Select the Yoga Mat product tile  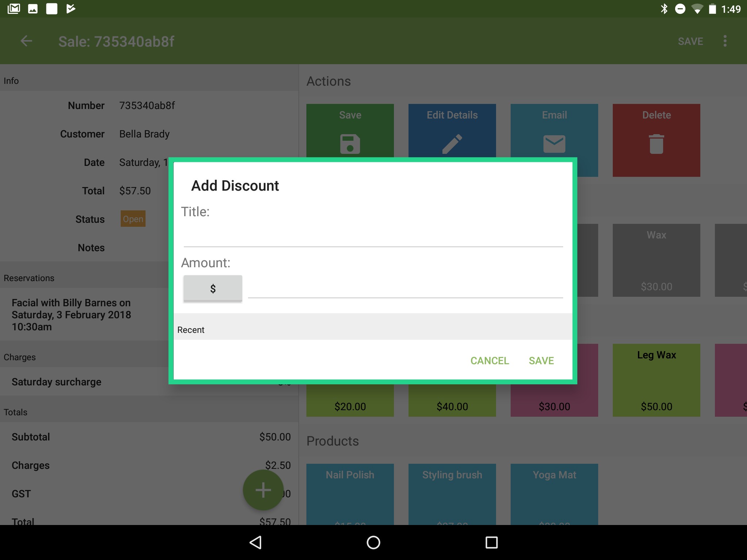pos(554,494)
